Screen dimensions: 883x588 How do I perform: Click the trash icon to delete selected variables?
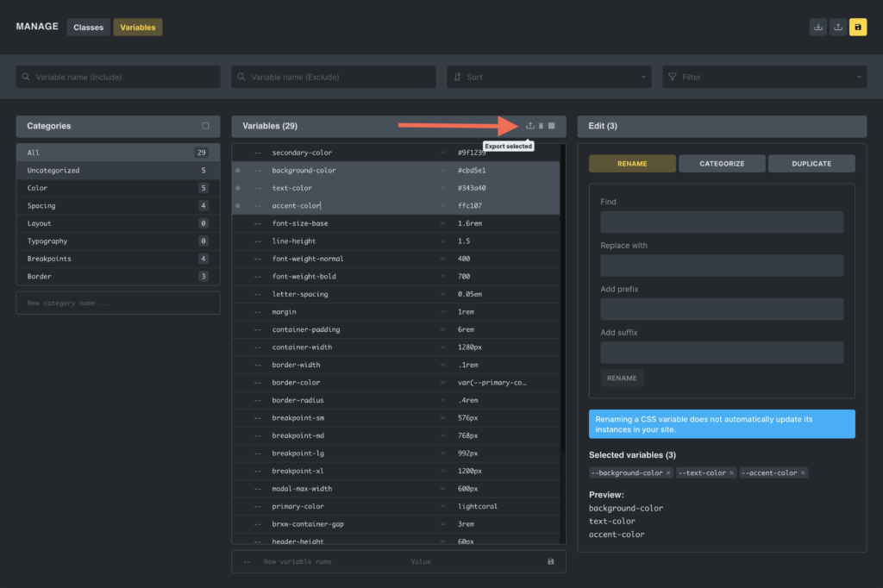(x=542, y=126)
